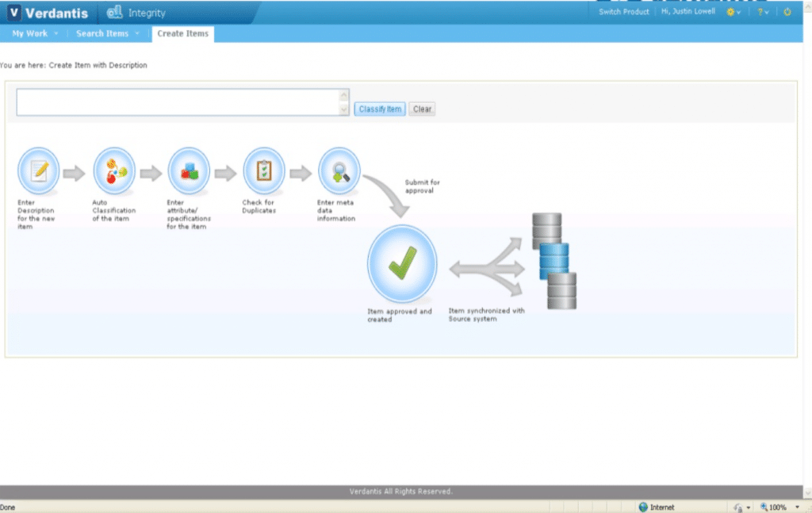
Task: Click the zoom level 100% control
Action: click(x=775, y=506)
